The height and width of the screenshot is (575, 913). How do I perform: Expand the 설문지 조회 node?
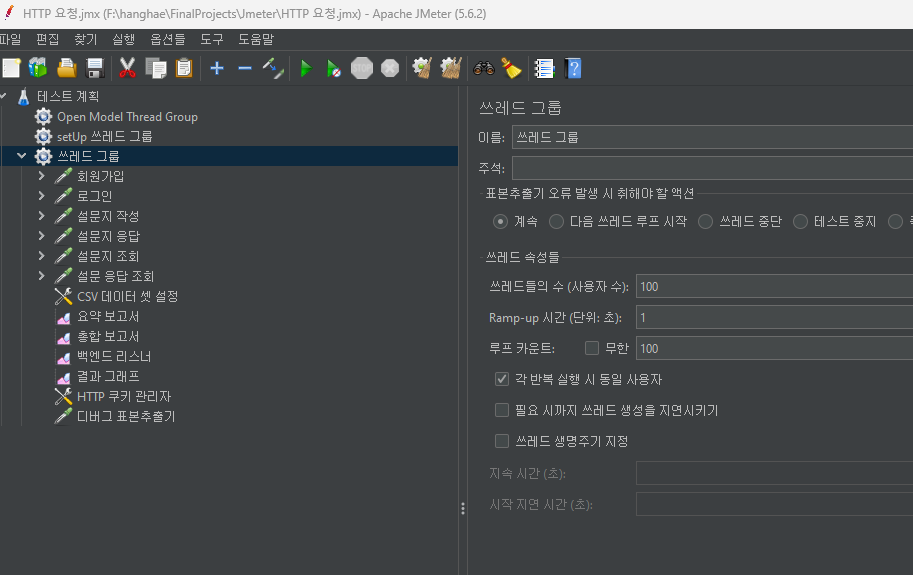click(x=41, y=255)
